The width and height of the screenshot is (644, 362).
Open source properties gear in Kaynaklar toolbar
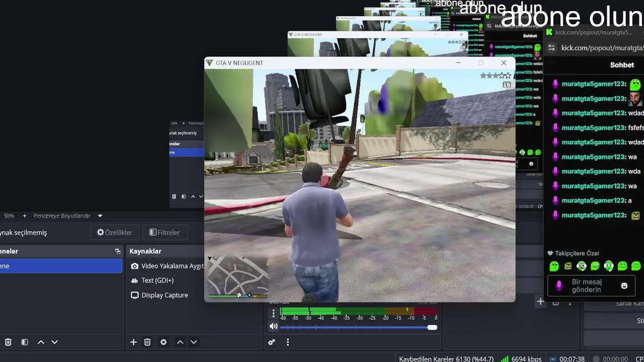[x=164, y=342]
